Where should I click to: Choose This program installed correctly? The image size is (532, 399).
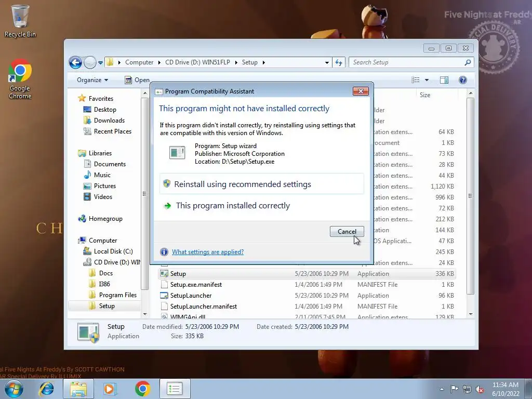(262, 206)
